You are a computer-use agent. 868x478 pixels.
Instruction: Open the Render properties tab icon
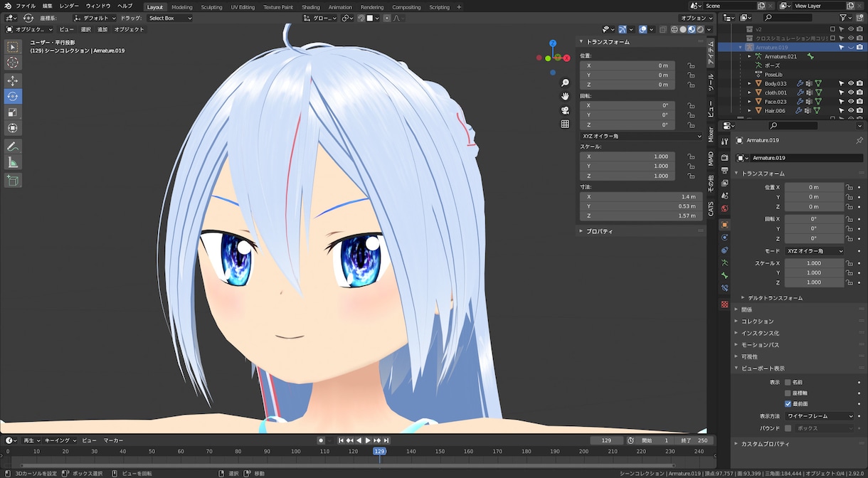pyautogui.click(x=724, y=157)
